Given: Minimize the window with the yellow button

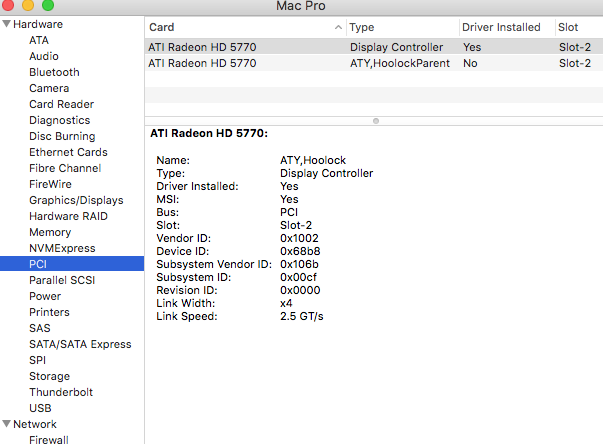Looking at the screenshot, I should coord(28,5).
